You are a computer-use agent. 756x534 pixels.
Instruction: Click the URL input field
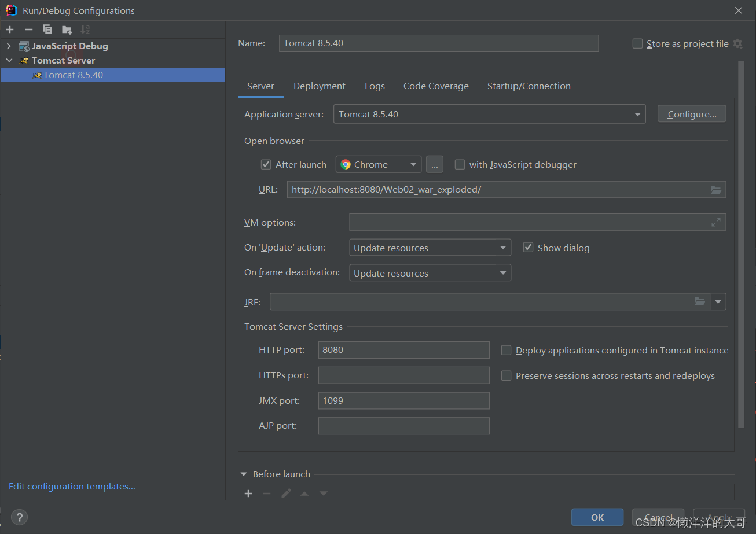(x=507, y=190)
